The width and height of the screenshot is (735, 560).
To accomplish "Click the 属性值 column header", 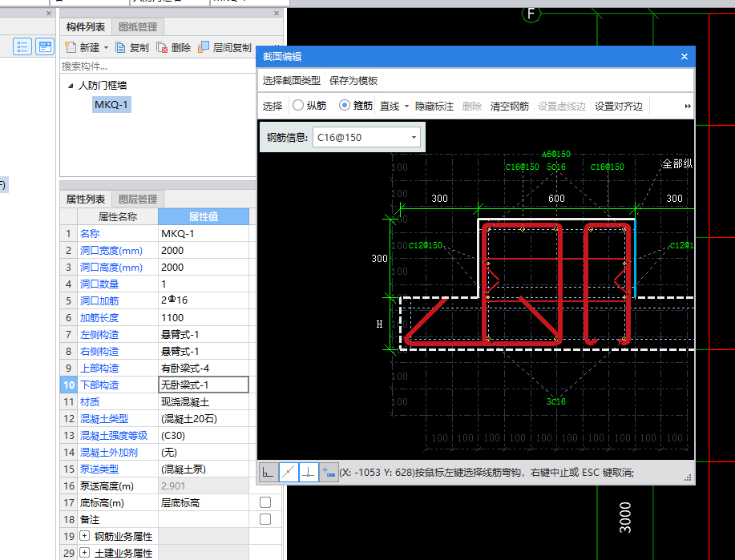I will (204, 216).
